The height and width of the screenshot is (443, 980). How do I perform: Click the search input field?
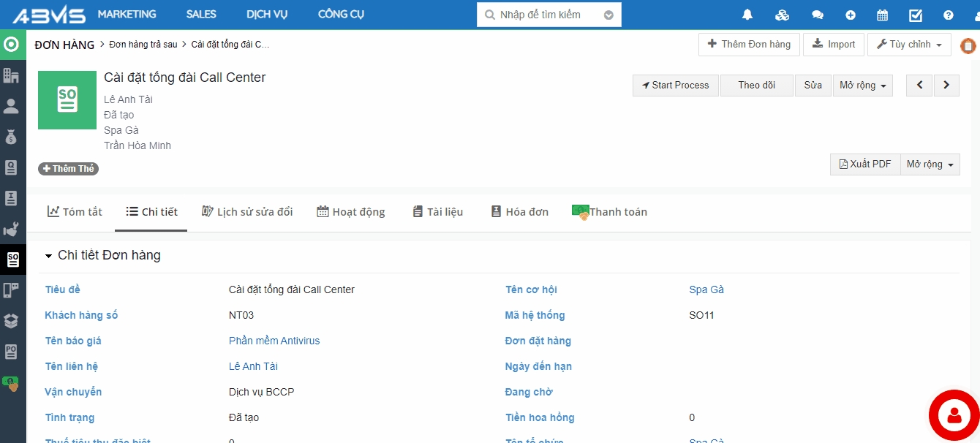click(545, 15)
